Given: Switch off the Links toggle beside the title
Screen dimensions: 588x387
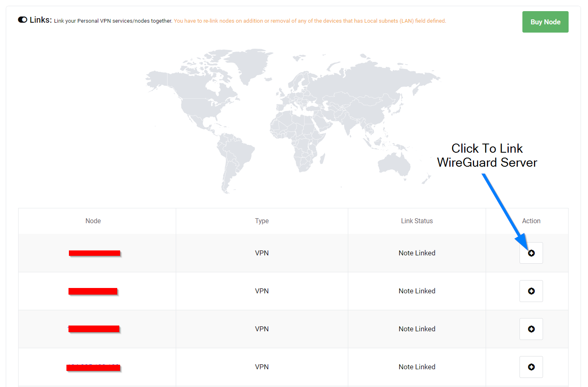Looking at the screenshot, I should point(22,19).
